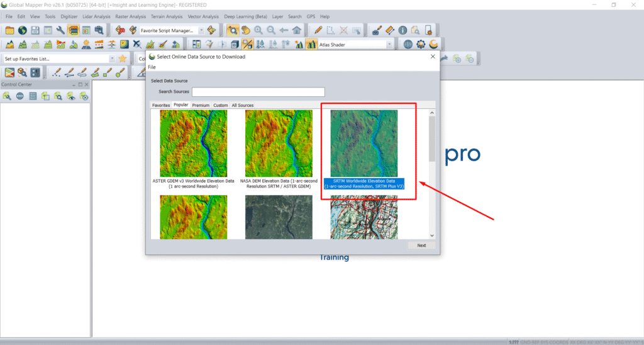
Task: Click the Training link
Action: click(335, 258)
